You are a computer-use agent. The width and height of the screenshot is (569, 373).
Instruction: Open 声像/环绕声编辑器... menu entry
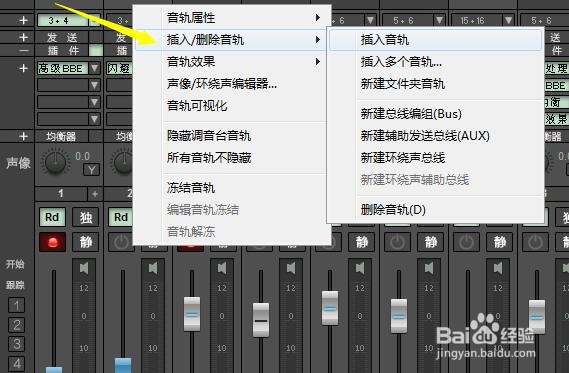232,84
